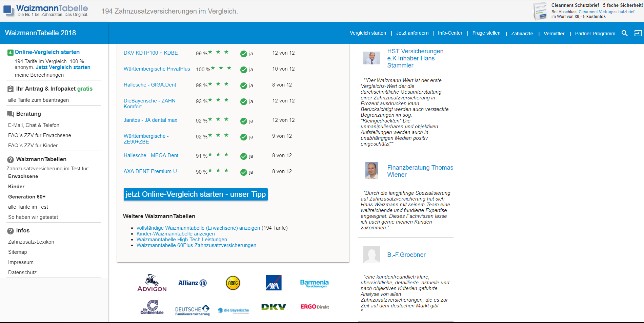Image resolution: width=644 pixels, height=323 pixels.
Task: Open 'alle Tarife zum beantragen' link
Action: (38, 100)
